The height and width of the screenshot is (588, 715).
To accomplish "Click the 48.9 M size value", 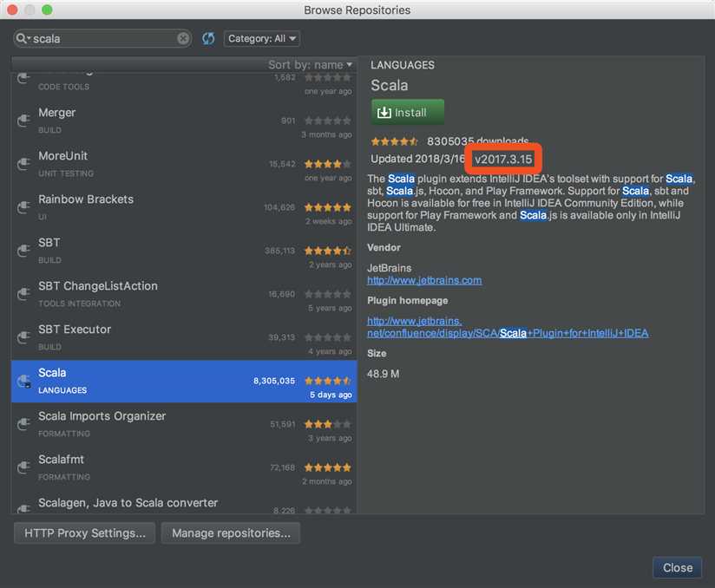I will 383,375.
